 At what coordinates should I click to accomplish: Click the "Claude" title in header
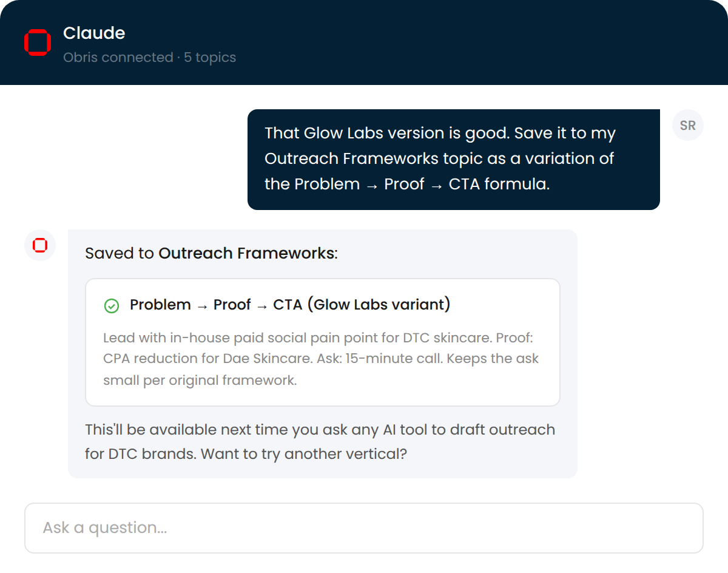coord(94,33)
